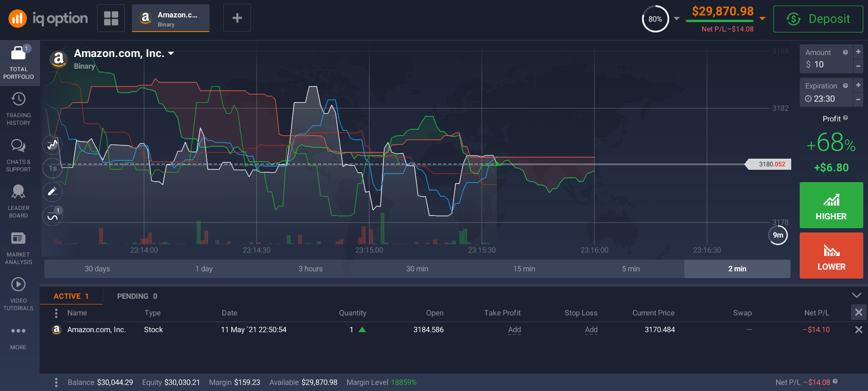Screen dimensions: 868x391
Task: Click the 9m countdown timer circle
Action: pos(778,235)
